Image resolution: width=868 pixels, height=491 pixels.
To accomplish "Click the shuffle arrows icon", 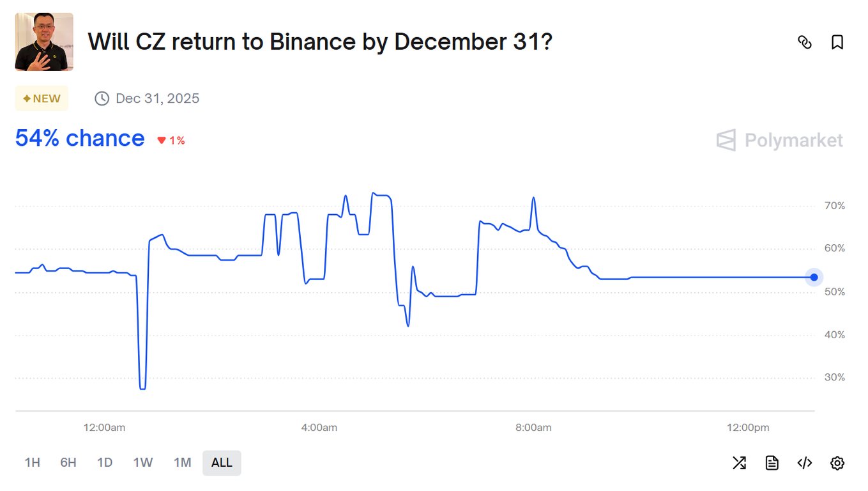I will point(739,462).
